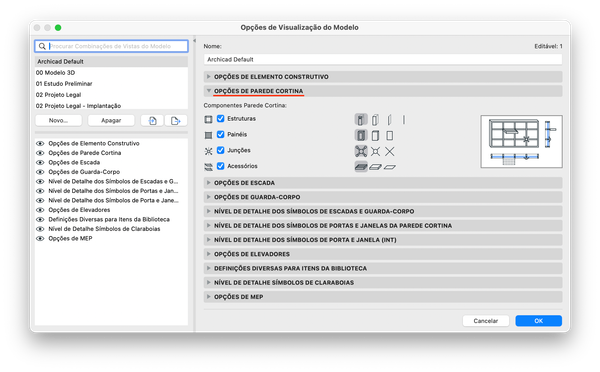Expand Opções de MEP section

point(209,297)
